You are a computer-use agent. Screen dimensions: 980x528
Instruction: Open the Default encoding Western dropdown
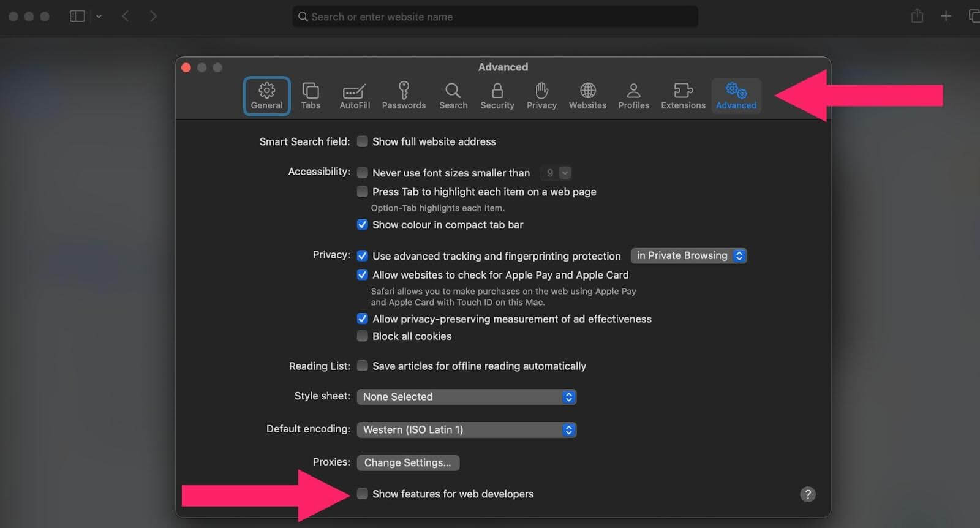[x=467, y=430]
